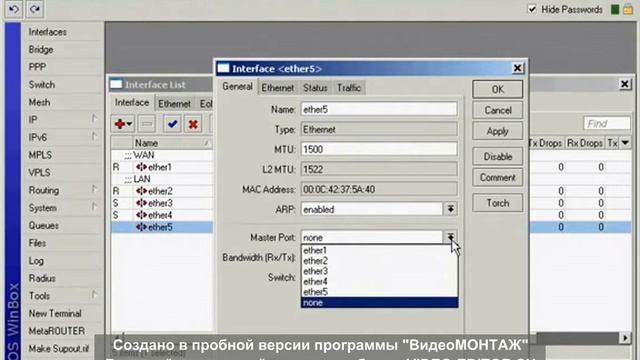Click the Find search field
The height and width of the screenshot is (360, 640).
click(607, 124)
